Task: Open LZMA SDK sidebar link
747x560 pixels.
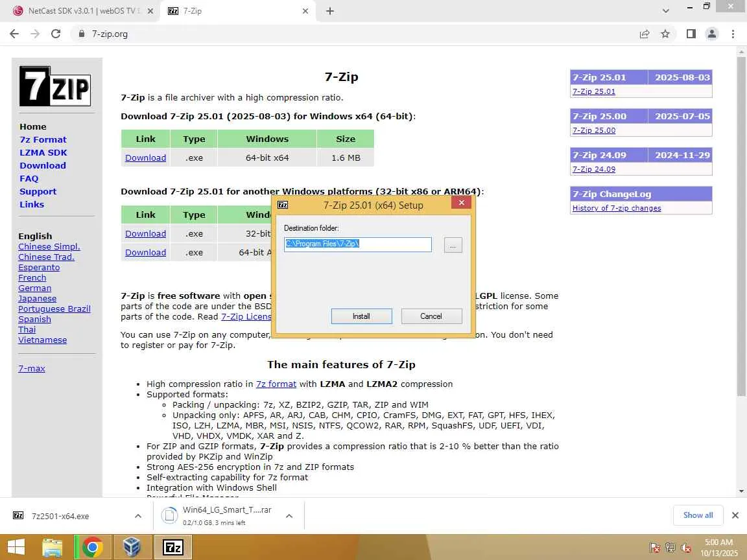Action: [x=43, y=152]
